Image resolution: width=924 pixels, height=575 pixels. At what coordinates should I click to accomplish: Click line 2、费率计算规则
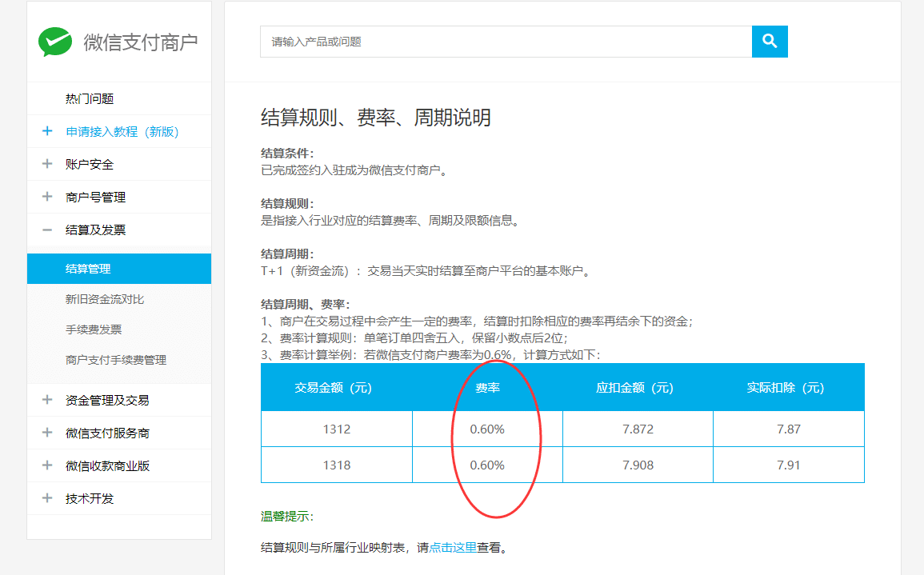tap(414, 338)
